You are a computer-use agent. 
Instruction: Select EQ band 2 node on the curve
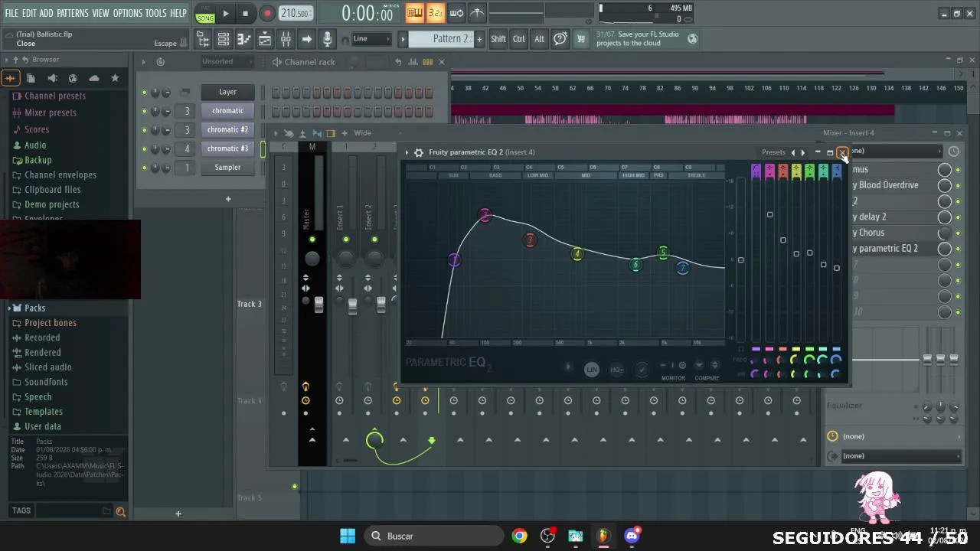tap(485, 216)
